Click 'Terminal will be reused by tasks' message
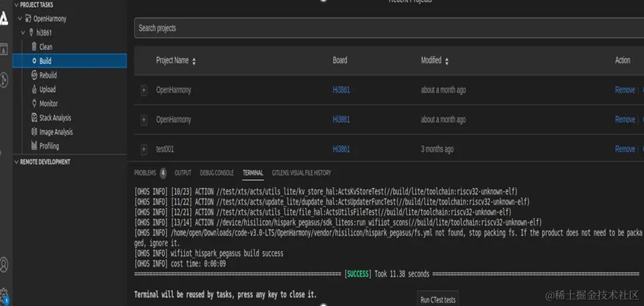The width and height of the screenshot is (644, 306). [225, 294]
